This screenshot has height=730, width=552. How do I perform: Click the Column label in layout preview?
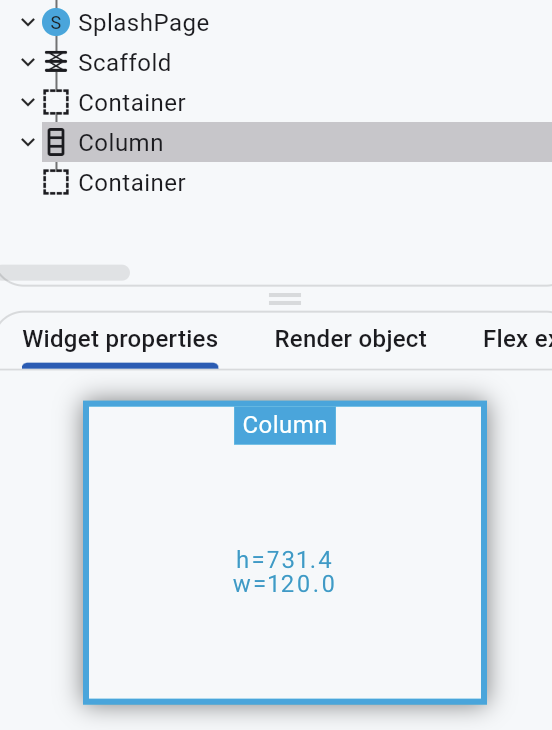pyautogui.click(x=285, y=425)
